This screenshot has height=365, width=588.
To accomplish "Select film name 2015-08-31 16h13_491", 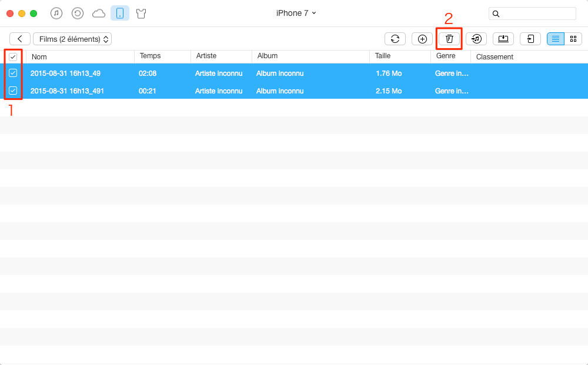I will coord(67,91).
